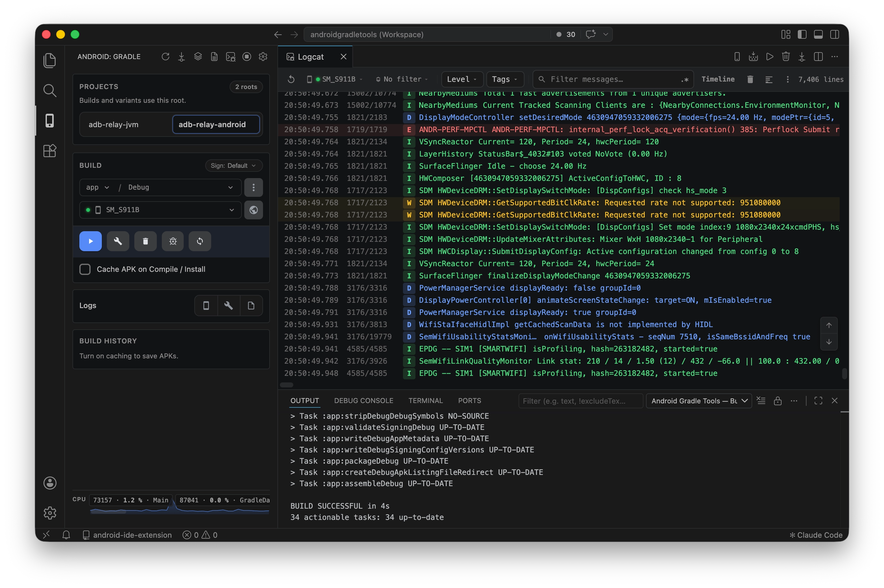Open the Manage gear in activity bar
Viewport: 884px width, 588px height.
click(50, 513)
